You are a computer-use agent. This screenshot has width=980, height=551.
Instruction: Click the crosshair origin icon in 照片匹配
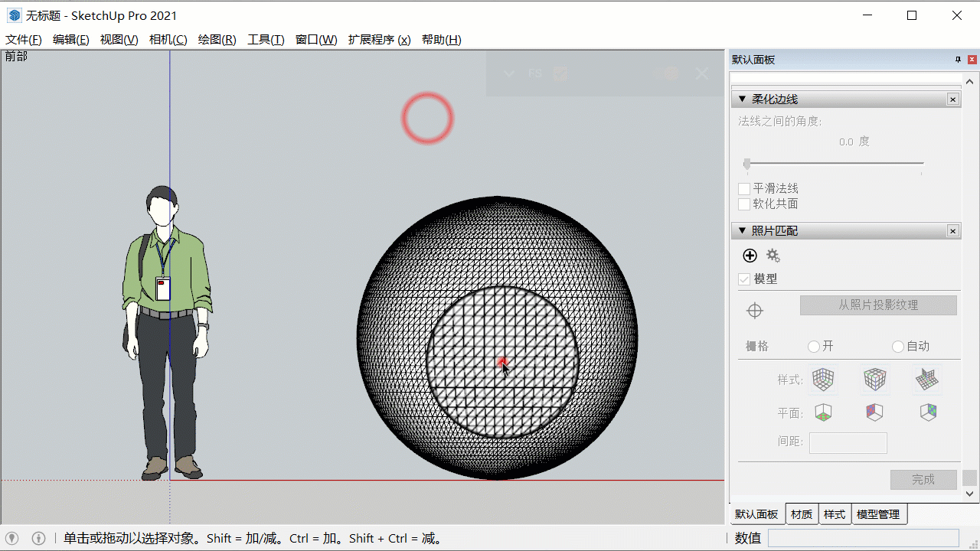click(x=755, y=311)
